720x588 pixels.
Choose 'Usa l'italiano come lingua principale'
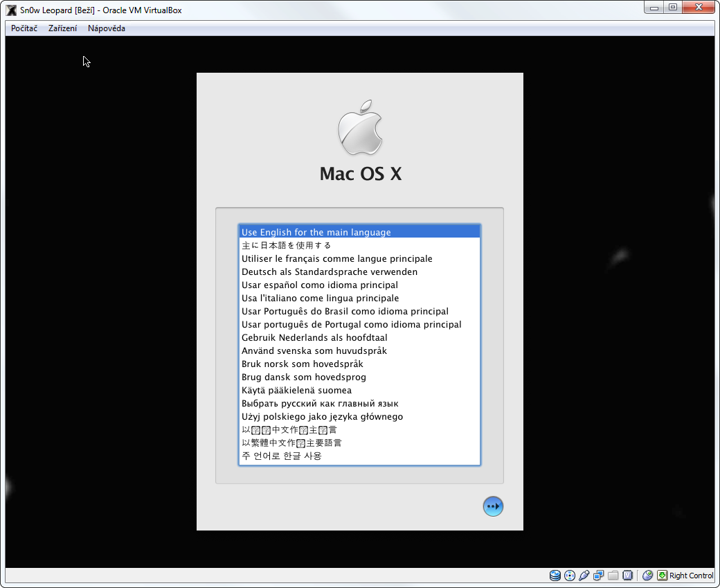pos(359,298)
